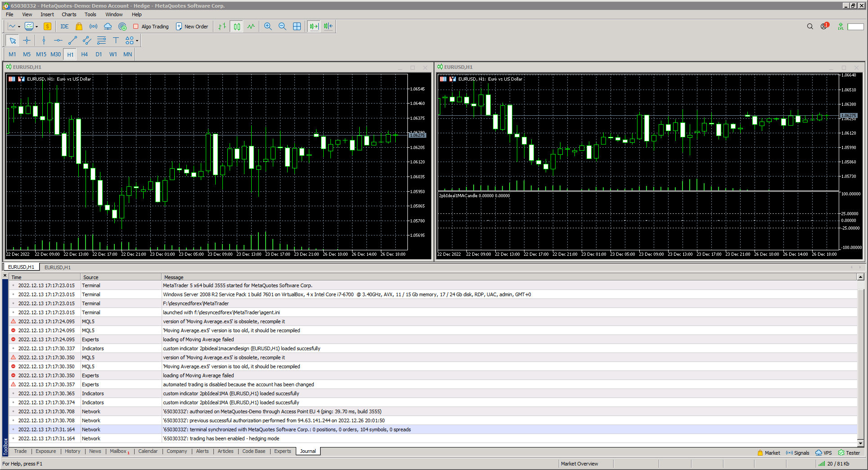Sort journal by the Time column header
The image size is (868, 470).
tap(45, 277)
